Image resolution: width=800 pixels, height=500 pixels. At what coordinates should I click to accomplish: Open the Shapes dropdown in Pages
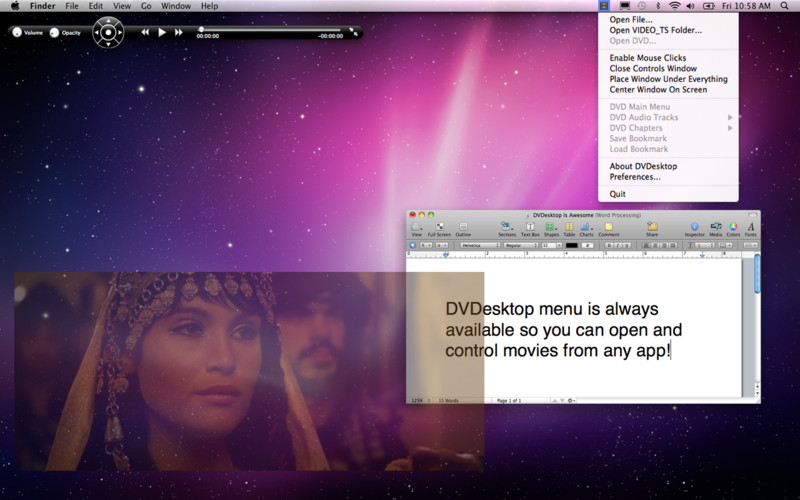(x=551, y=229)
